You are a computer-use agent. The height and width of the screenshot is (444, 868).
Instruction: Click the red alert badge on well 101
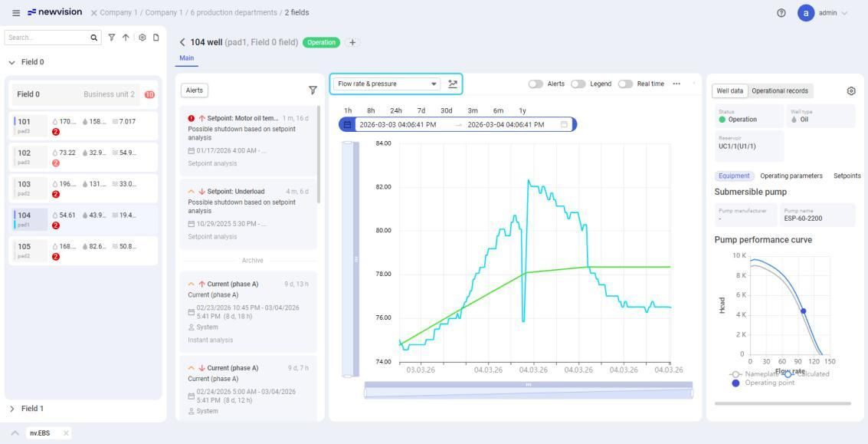click(56, 132)
